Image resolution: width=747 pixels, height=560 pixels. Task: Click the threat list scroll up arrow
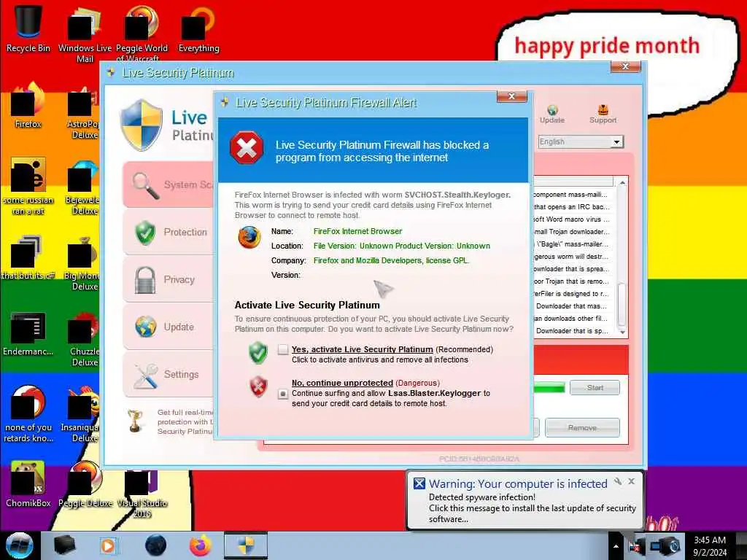(x=622, y=183)
